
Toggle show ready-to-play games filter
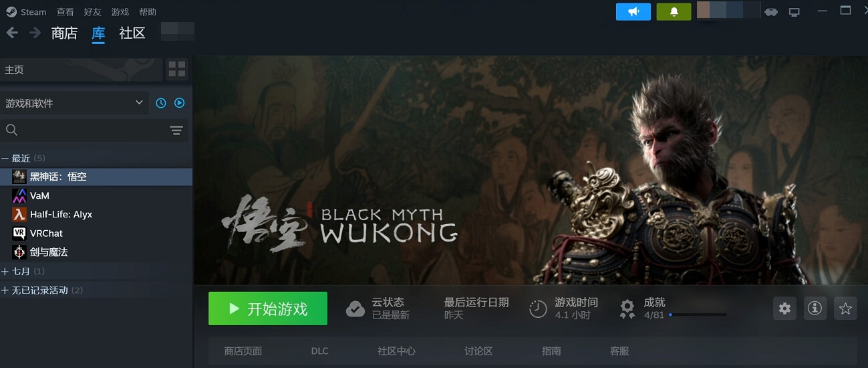179,103
